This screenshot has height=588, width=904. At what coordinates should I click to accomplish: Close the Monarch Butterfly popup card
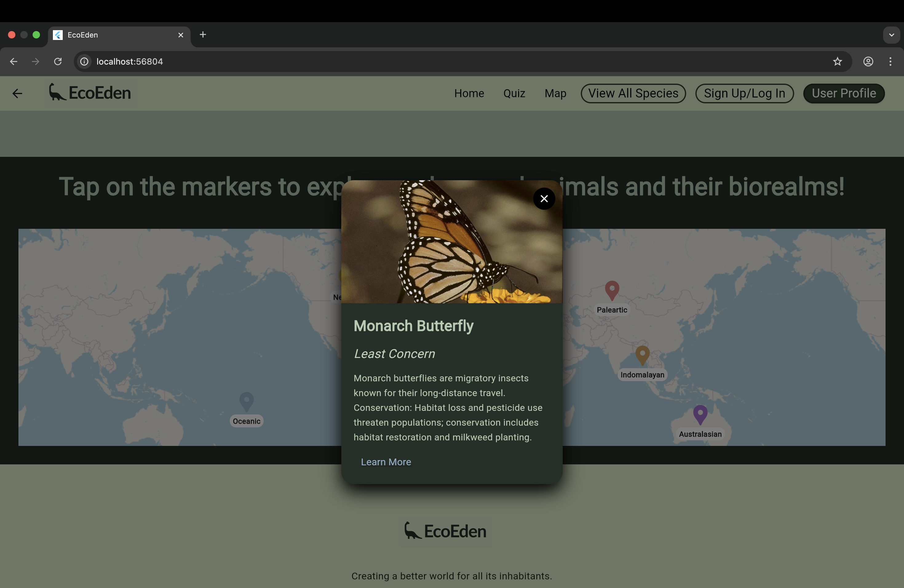(x=544, y=199)
